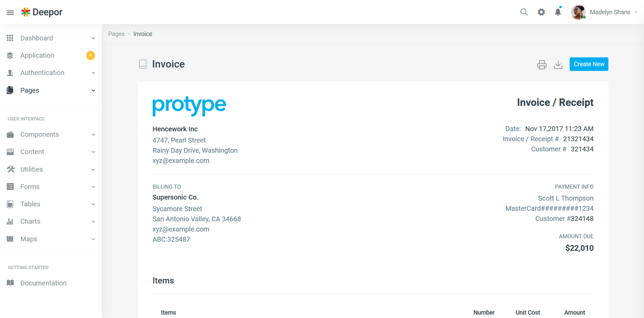
Task: Click the Pages document icon
Action: pos(10,90)
